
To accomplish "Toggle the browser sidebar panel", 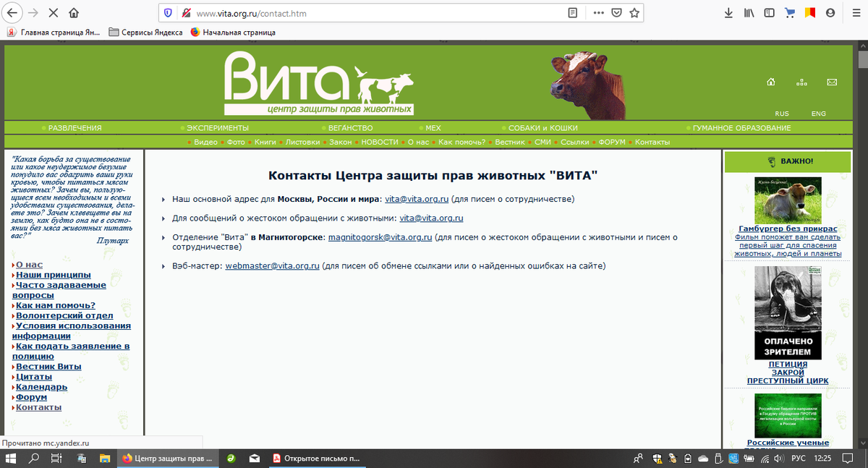I will coord(769,12).
